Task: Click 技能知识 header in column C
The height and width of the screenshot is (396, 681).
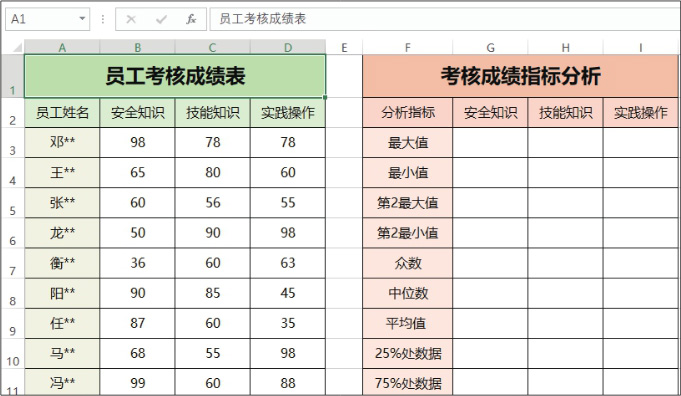Action: [212, 113]
